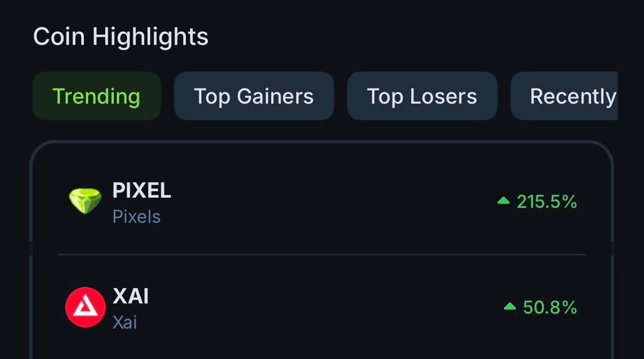Click the PIXEL green gem icon
This screenshot has width=644, height=359.
(x=85, y=201)
